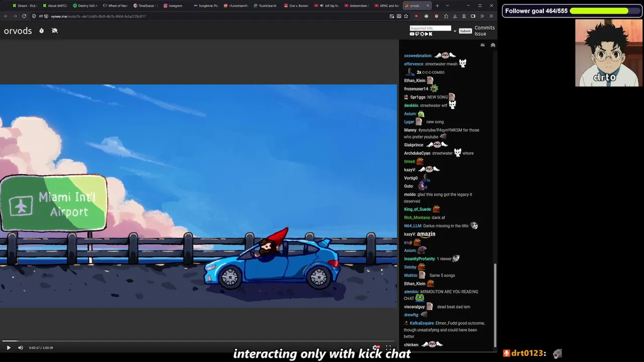Bookmark this page with the star icon

[406, 16]
